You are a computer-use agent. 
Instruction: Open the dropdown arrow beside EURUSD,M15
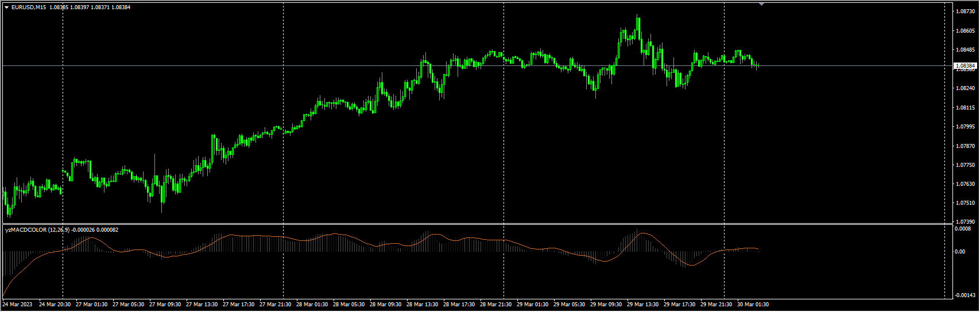[6, 7]
